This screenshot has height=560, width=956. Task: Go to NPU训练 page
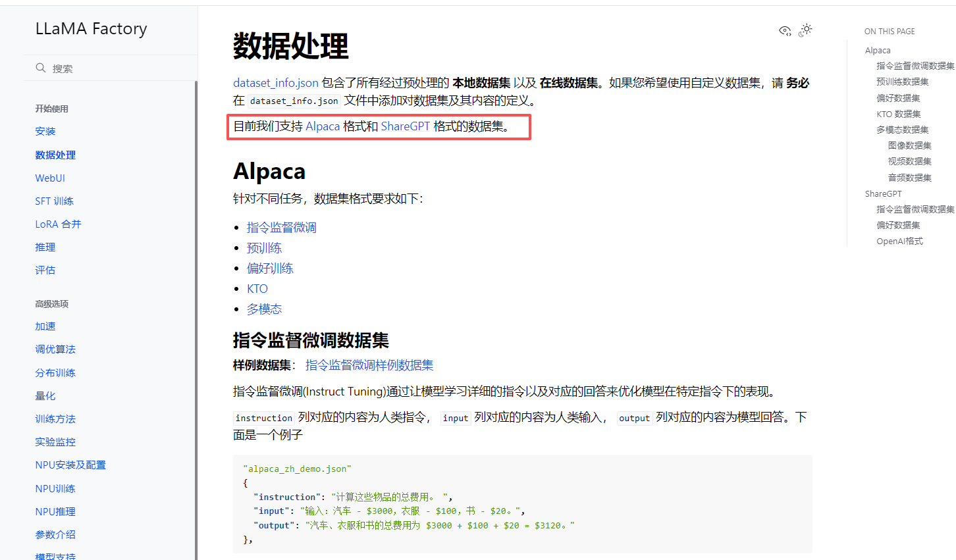click(55, 488)
